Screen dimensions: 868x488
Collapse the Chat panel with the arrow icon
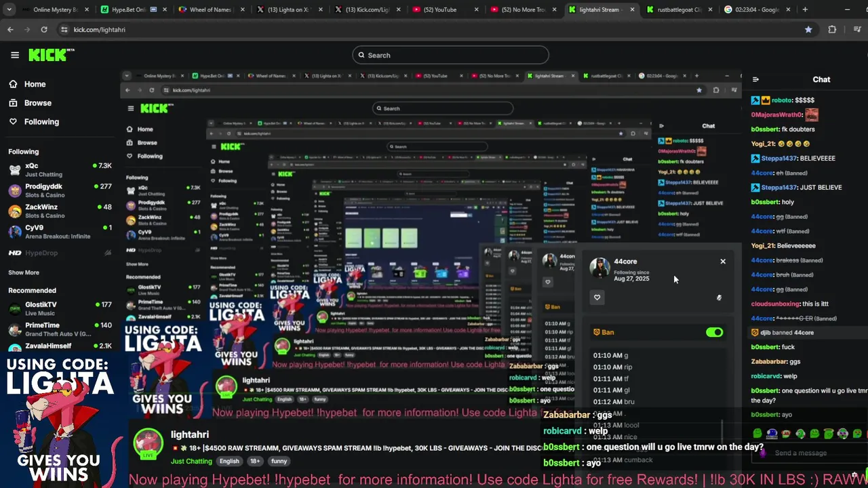coord(755,79)
